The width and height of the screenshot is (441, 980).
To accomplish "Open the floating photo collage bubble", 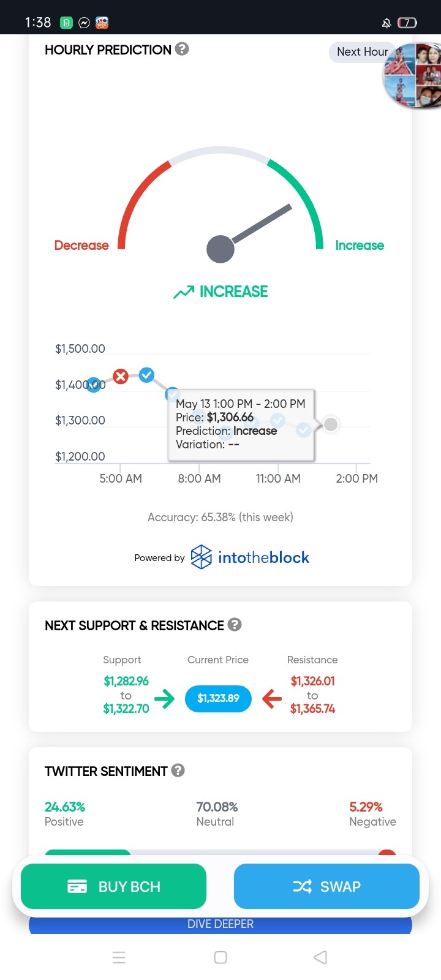I will 412,75.
